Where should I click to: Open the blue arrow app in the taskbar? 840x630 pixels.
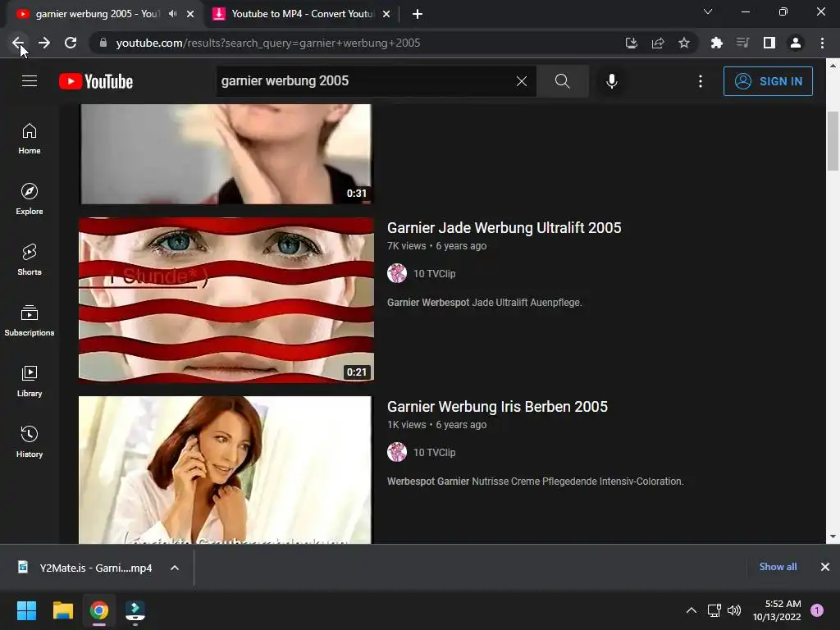tap(135, 610)
